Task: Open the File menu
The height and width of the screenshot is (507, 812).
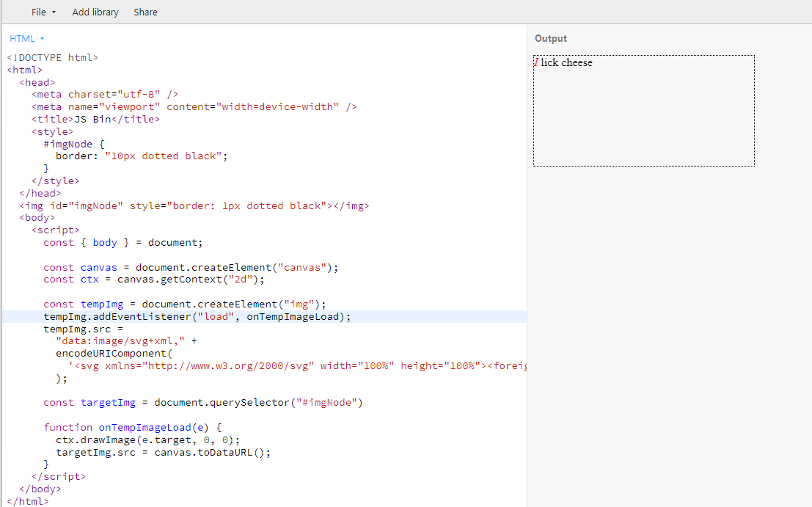Action: coord(43,12)
